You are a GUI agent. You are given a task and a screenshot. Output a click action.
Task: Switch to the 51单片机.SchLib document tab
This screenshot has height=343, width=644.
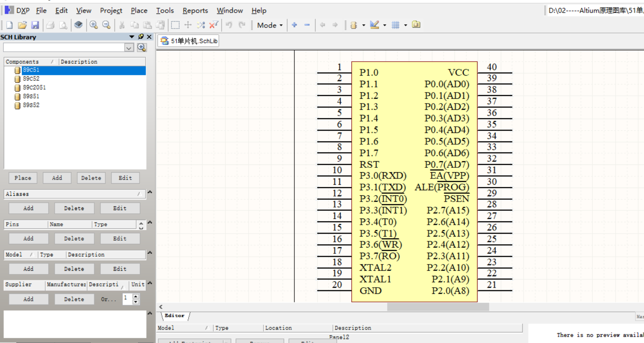point(188,41)
